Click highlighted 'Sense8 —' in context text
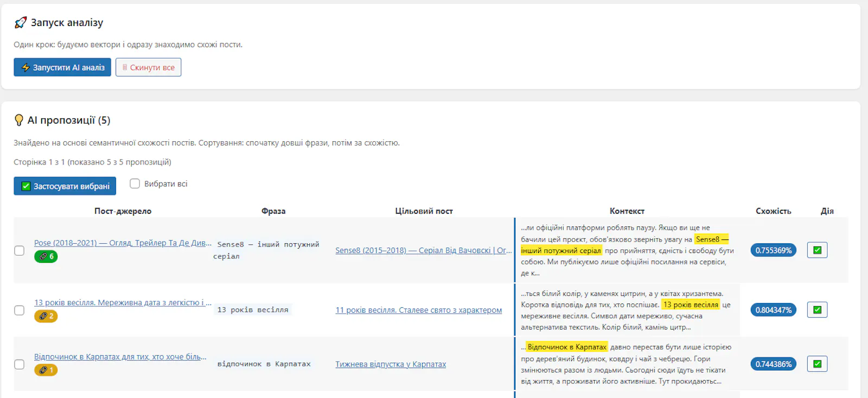The height and width of the screenshot is (398, 868). [712, 239]
